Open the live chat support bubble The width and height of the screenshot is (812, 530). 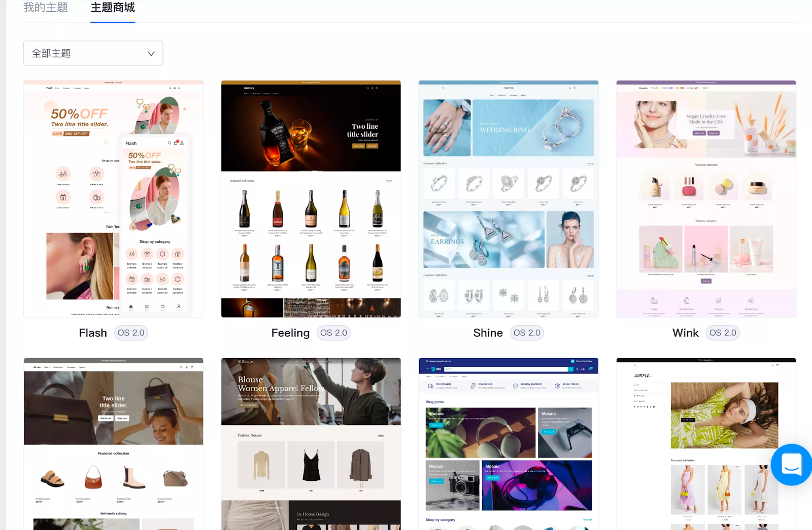pos(791,464)
